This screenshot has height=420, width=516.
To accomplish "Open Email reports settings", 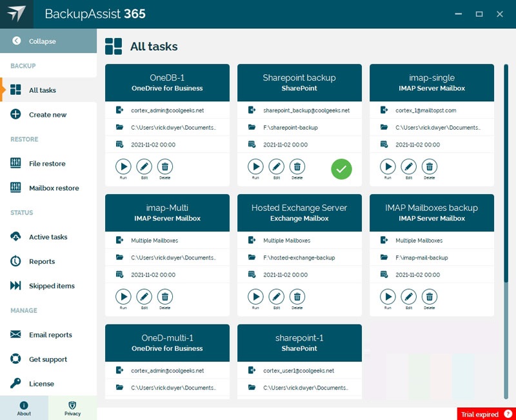I will point(50,335).
